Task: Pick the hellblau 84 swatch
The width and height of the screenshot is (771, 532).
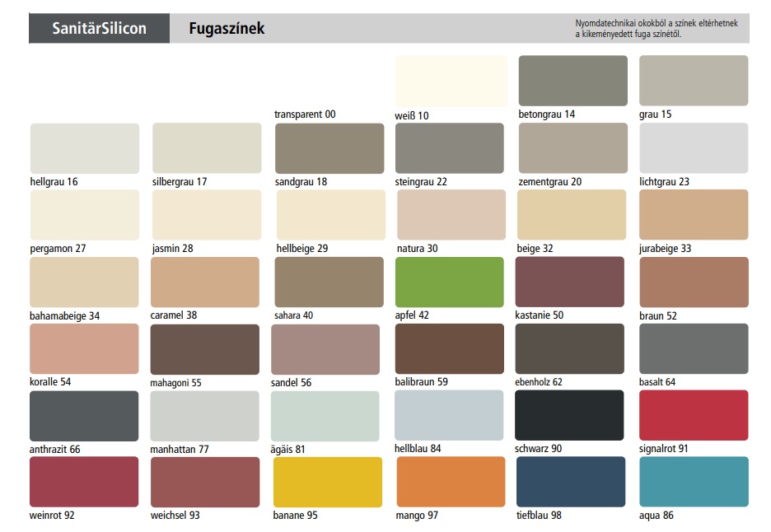Action: (449, 416)
